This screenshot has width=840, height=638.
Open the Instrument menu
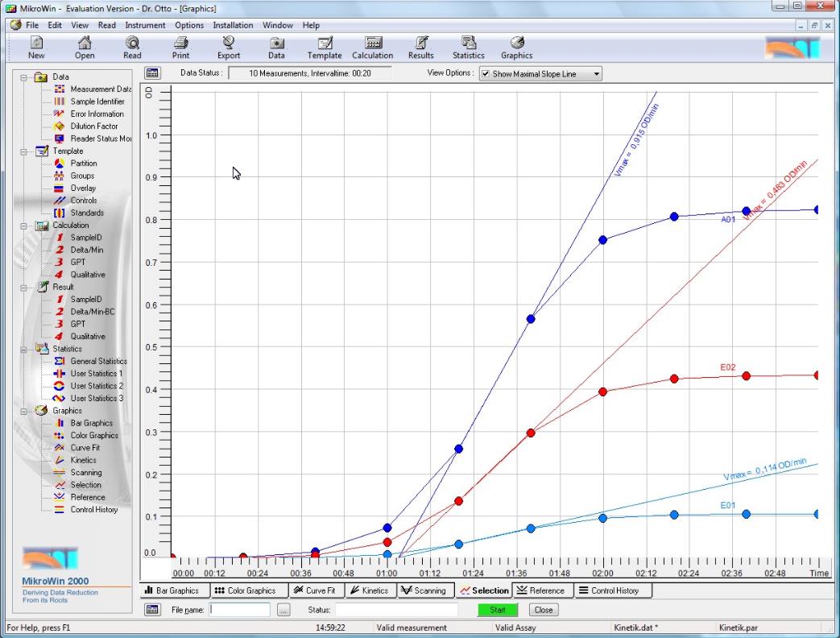[x=145, y=25]
